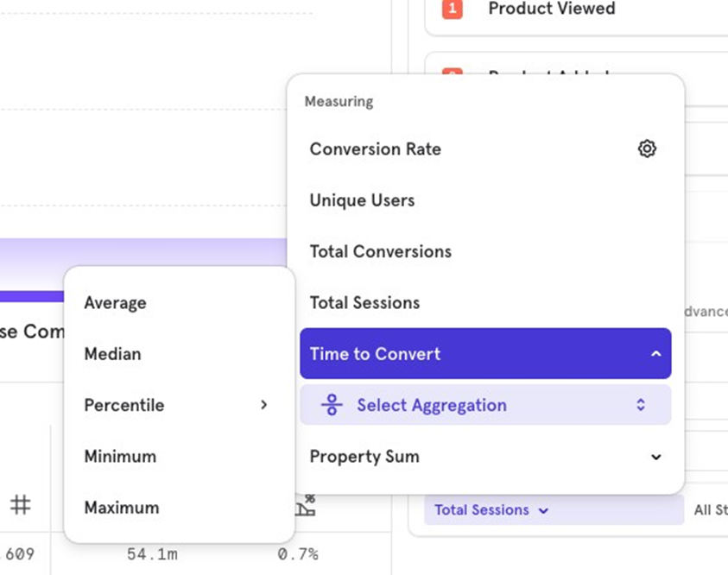Screen dimensions: 728x575
Task: Click the gear icon beside Conversion Rate
Action: click(x=647, y=148)
